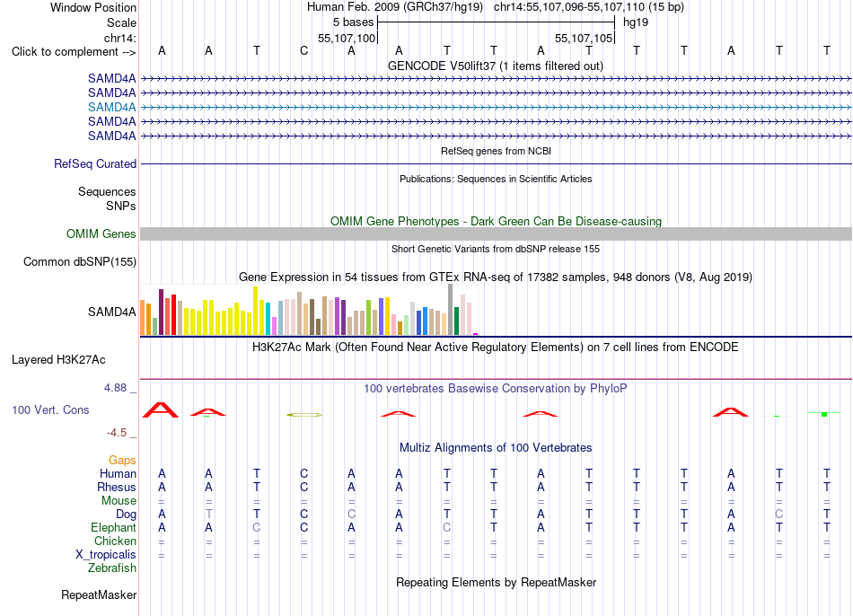Click the OMIM Genes track label
853x616 pixels.
(101, 234)
